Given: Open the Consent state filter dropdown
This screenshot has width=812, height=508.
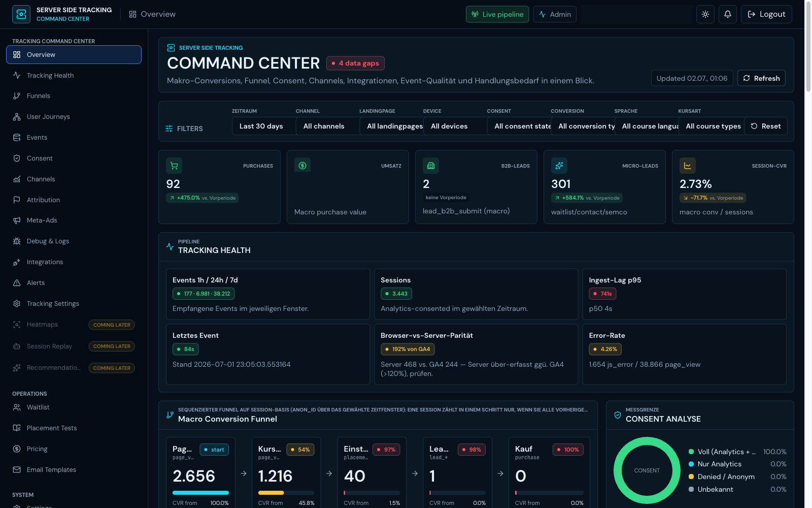Looking at the screenshot, I should pyautogui.click(x=519, y=126).
